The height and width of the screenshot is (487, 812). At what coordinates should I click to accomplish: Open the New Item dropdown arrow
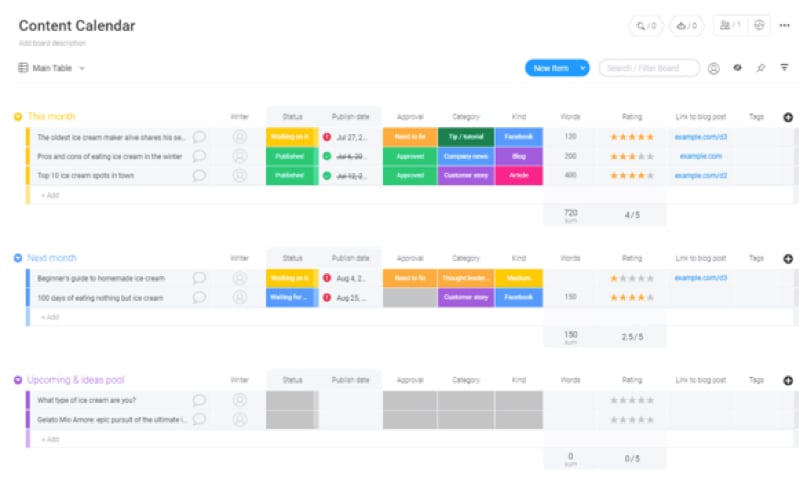point(583,68)
